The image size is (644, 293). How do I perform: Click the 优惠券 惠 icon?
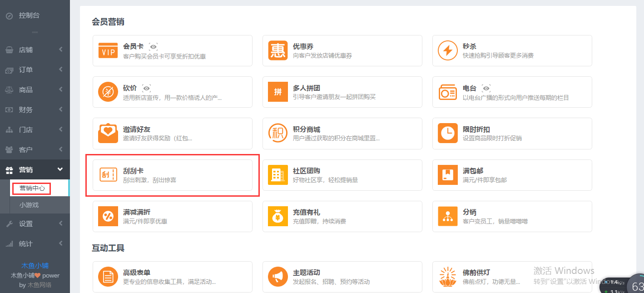(x=278, y=50)
